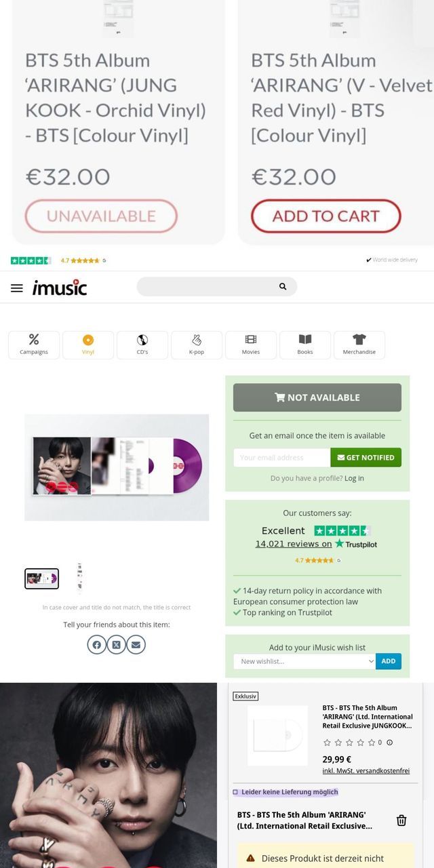Toggle the Leider keine Lieferung möglich checkbox
Screen dimensions: 434x868
pyautogui.click(x=235, y=792)
